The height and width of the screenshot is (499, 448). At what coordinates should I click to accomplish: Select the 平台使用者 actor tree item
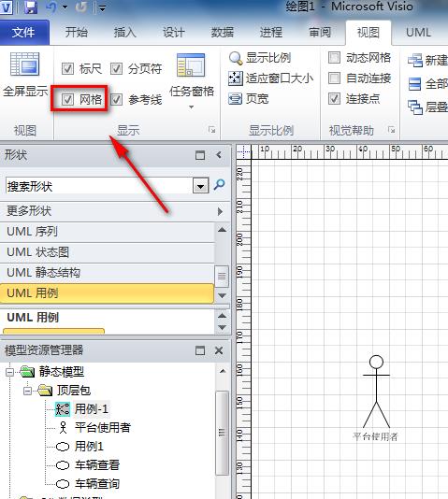[x=103, y=427]
